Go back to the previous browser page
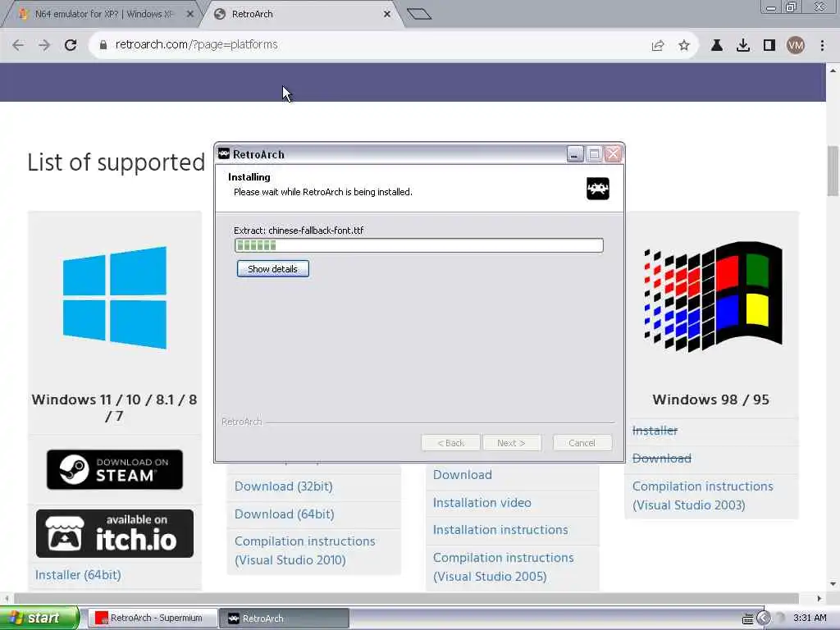This screenshot has width=840, height=630. [18, 45]
